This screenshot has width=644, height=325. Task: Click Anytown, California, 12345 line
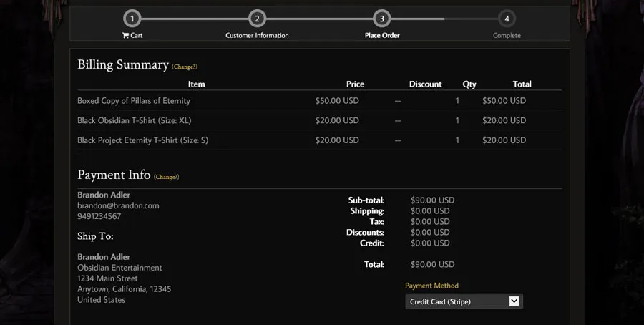click(x=124, y=288)
